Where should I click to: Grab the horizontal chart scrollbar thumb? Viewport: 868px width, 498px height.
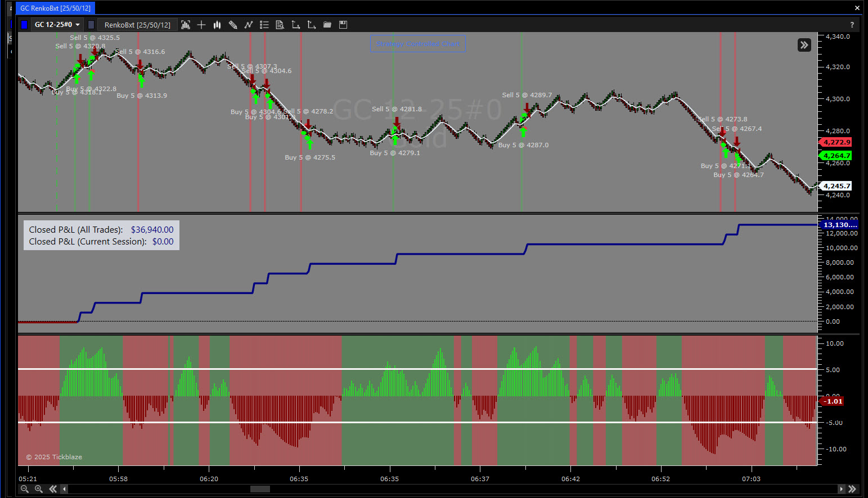click(x=260, y=489)
